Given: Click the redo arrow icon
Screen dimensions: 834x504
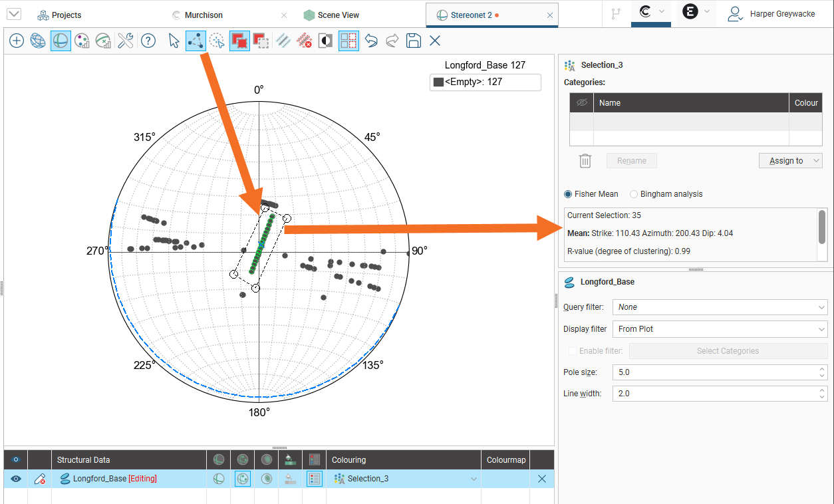Looking at the screenshot, I should click(x=392, y=41).
